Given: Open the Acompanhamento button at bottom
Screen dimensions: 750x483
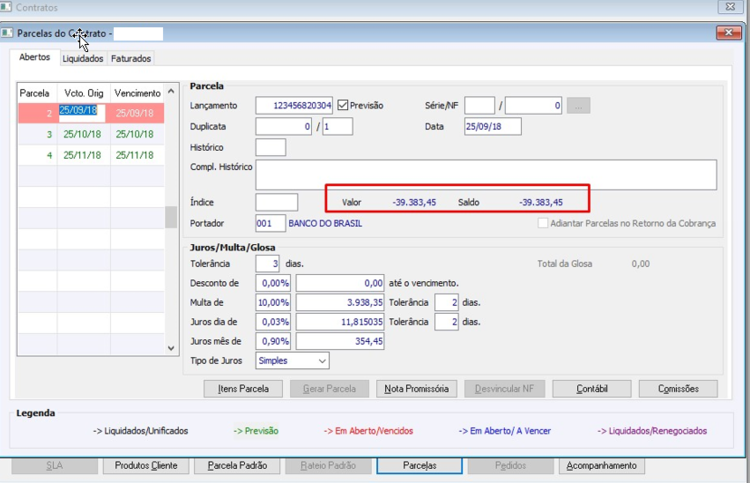Looking at the screenshot, I should 601,466.
